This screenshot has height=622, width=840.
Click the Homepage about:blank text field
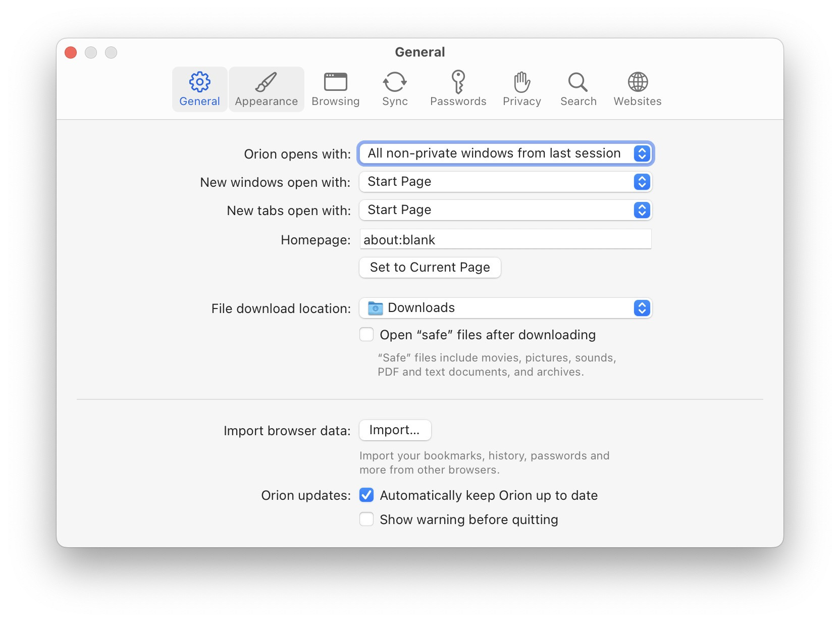[x=506, y=239]
